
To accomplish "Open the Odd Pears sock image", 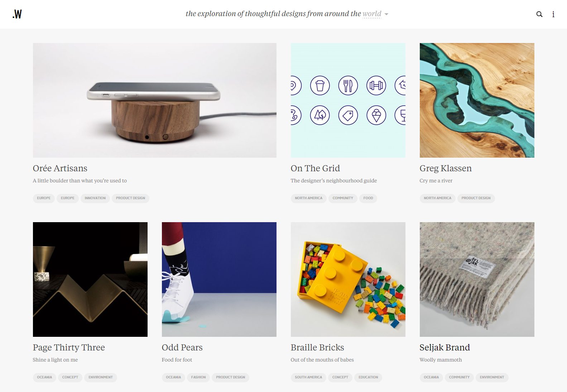I will click(219, 279).
